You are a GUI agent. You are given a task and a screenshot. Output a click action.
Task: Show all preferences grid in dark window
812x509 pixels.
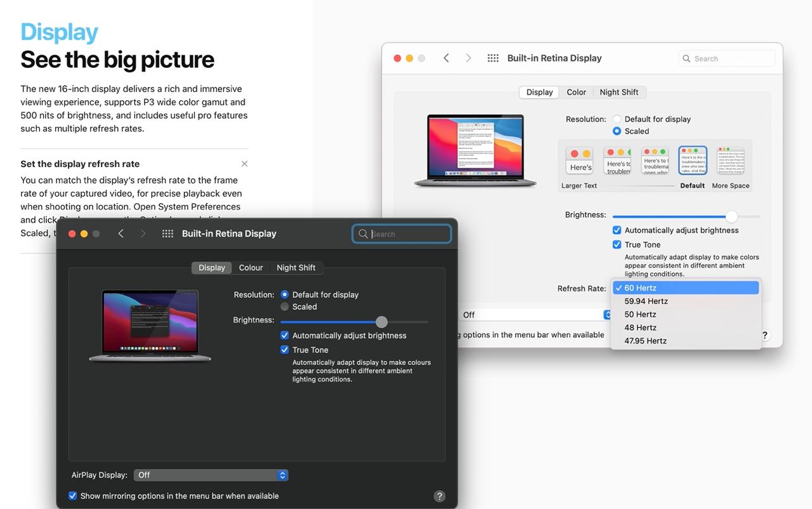point(167,234)
